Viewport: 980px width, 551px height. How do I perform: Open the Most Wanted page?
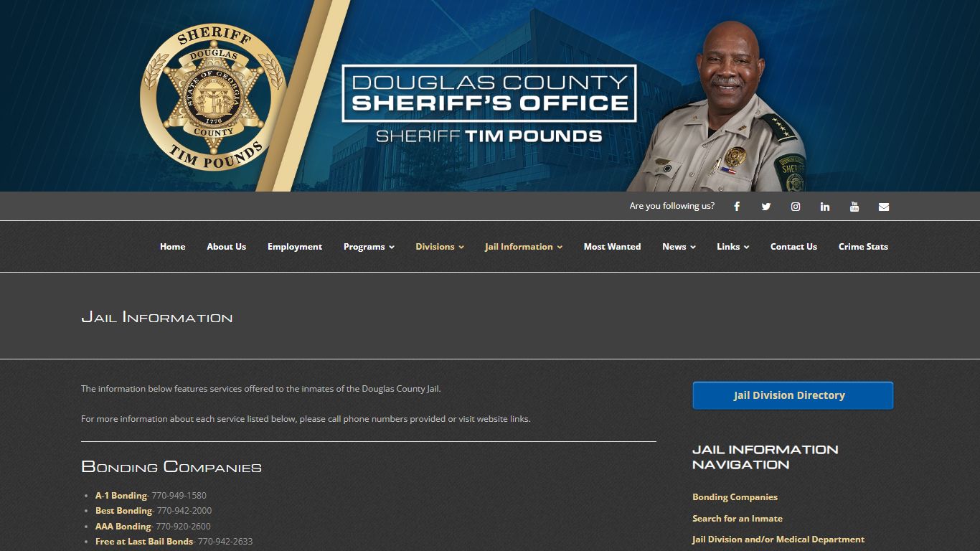(x=612, y=247)
